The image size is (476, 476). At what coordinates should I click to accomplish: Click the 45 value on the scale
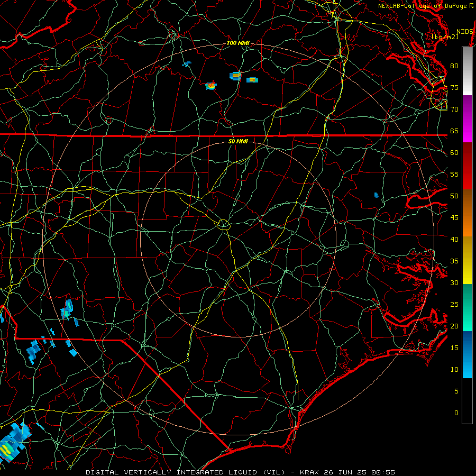point(454,218)
